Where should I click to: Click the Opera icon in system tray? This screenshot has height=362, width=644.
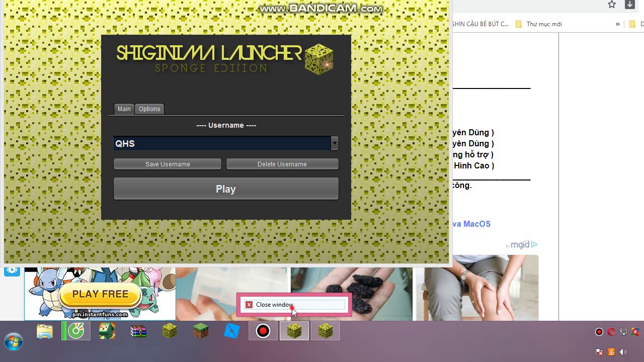click(611, 332)
